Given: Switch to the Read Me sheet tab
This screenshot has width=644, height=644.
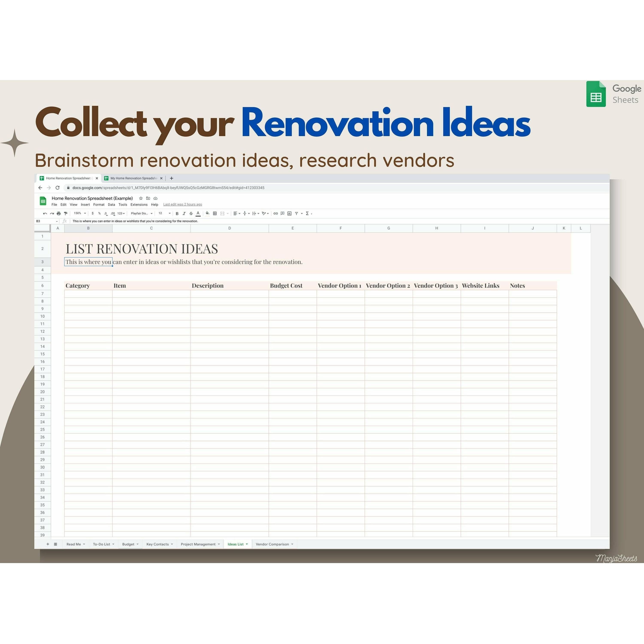Looking at the screenshot, I should tap(76, 544).
